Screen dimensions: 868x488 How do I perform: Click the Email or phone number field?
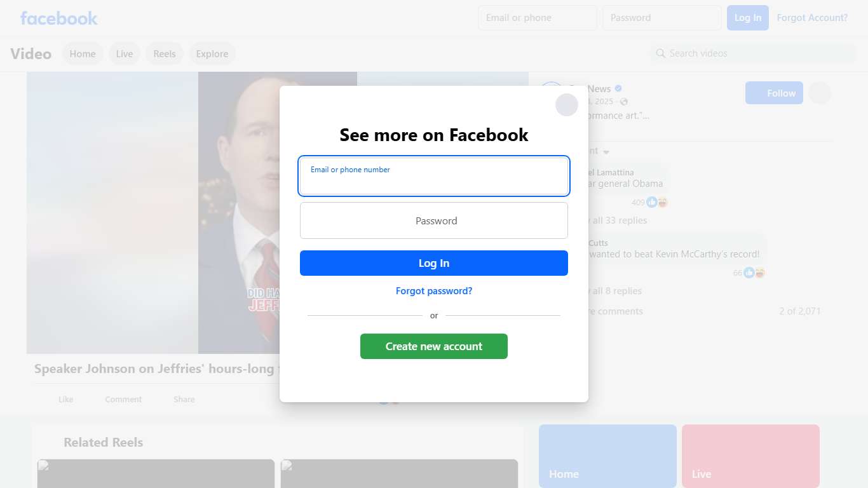tap(434, 176)
